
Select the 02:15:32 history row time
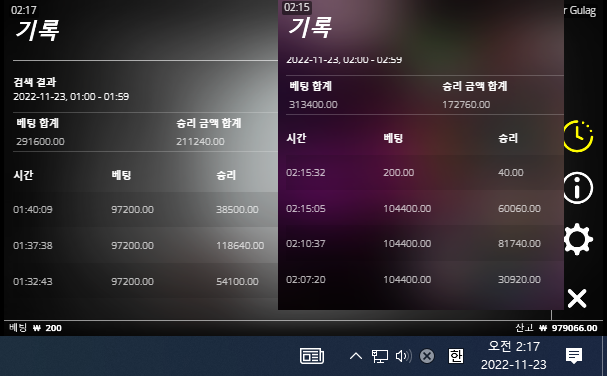(305, 172)
